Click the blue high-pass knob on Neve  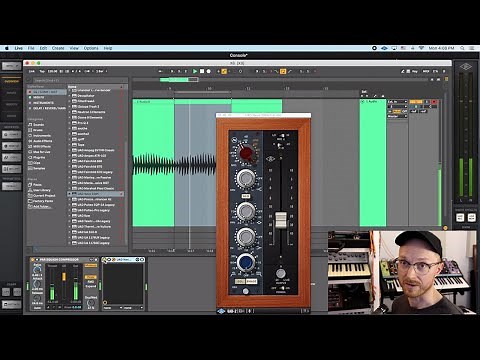pos(246,262)
